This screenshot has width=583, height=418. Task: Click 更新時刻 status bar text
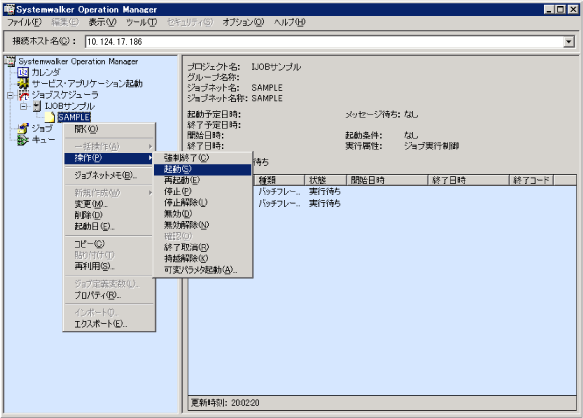point(225,403)
